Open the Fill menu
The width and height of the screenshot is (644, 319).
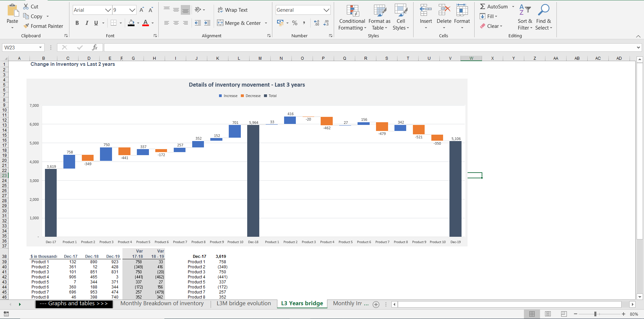point(488,16)
